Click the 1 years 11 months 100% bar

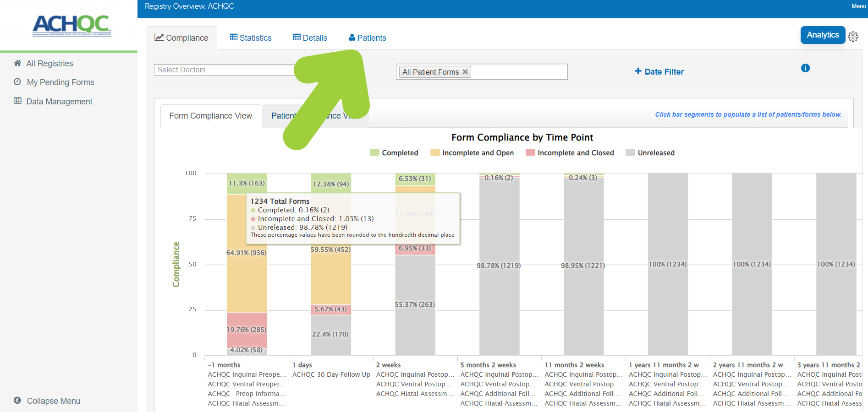click(668, 265)
